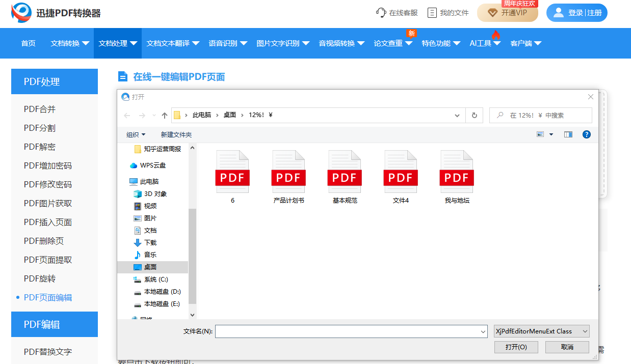631x364 pixels.
Task: Go back in file dialog
Action: [x=127, y=116]
